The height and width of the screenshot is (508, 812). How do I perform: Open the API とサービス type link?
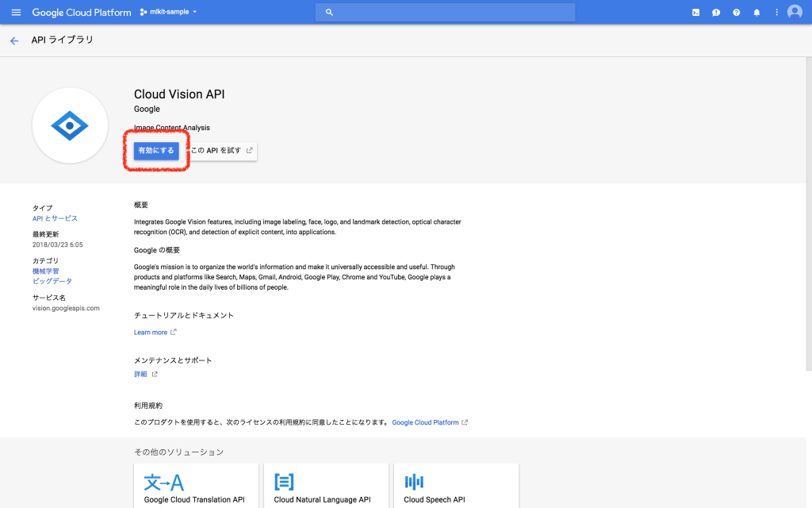(55, 218)
